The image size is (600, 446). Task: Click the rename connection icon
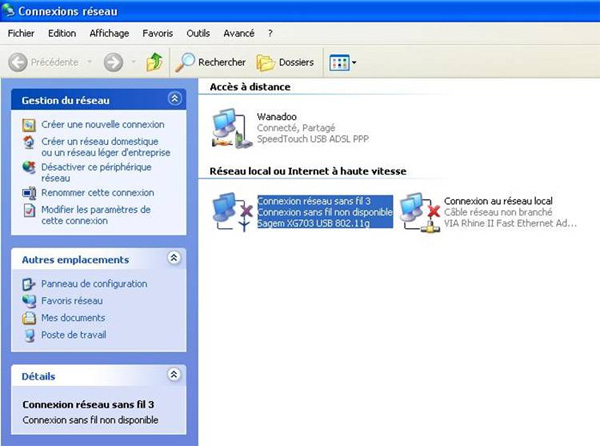tap(29, 193)
